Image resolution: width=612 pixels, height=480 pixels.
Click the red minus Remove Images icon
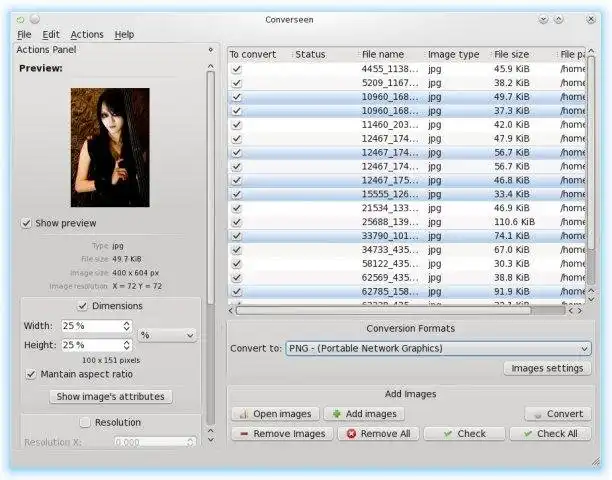coord(244,434)
